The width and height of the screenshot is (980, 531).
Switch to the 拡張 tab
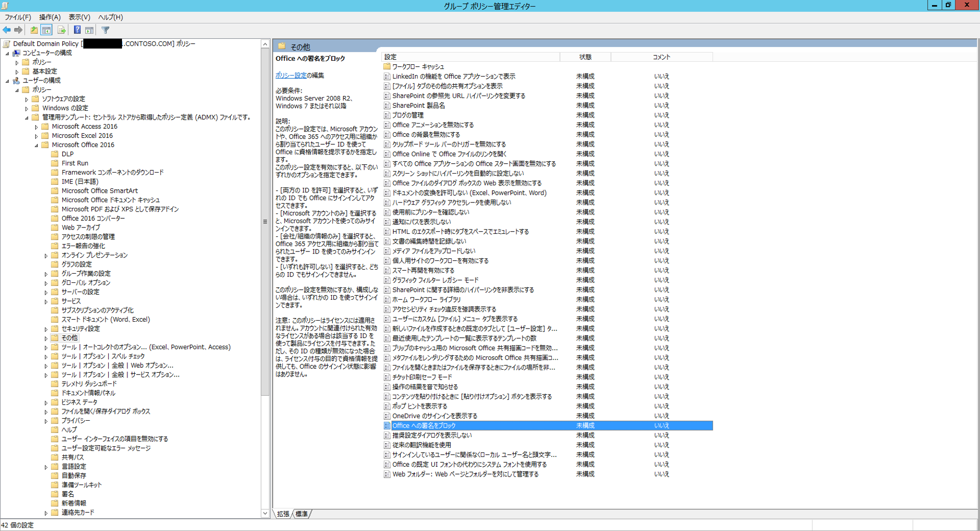click(283, 514)
